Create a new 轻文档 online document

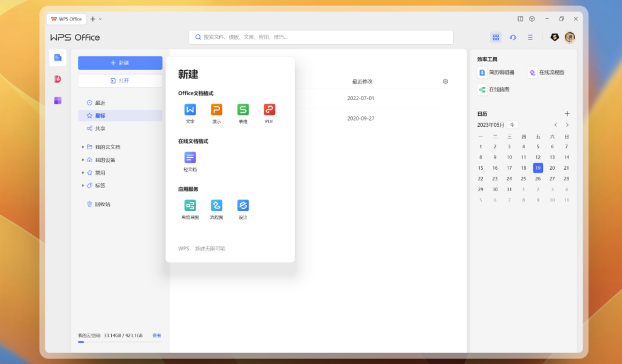pyautogui.click(x=190, y=158)
